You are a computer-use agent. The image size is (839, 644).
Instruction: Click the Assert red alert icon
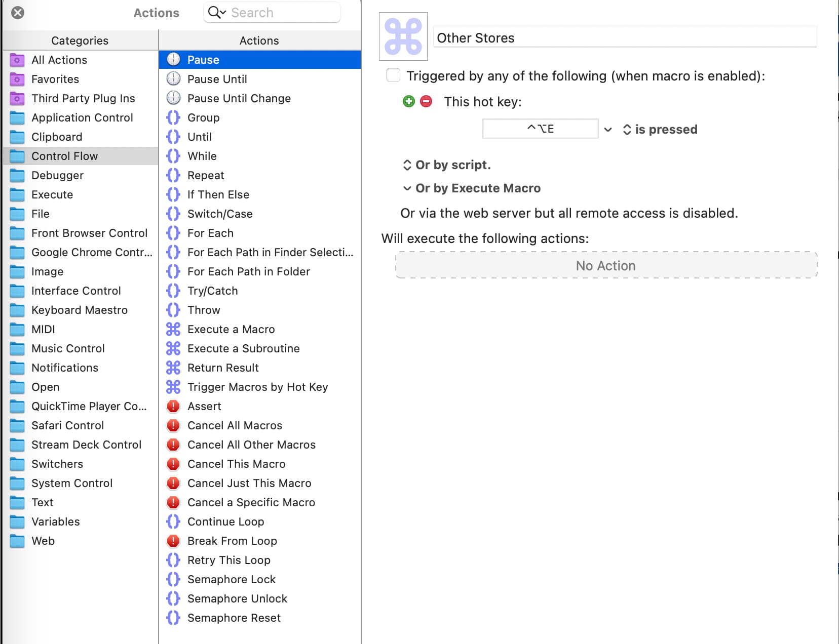tap(173, 406)
